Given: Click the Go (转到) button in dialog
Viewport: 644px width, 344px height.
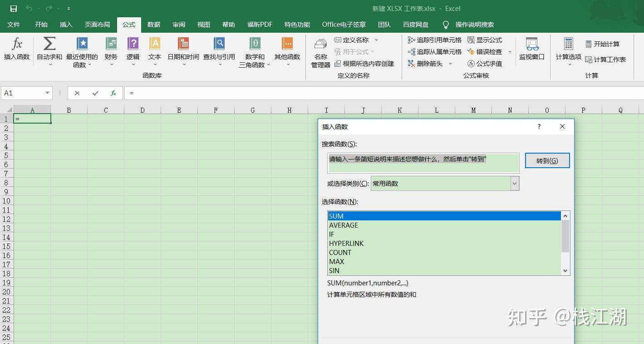Looking at the screenshot, I should pos(547,160).
